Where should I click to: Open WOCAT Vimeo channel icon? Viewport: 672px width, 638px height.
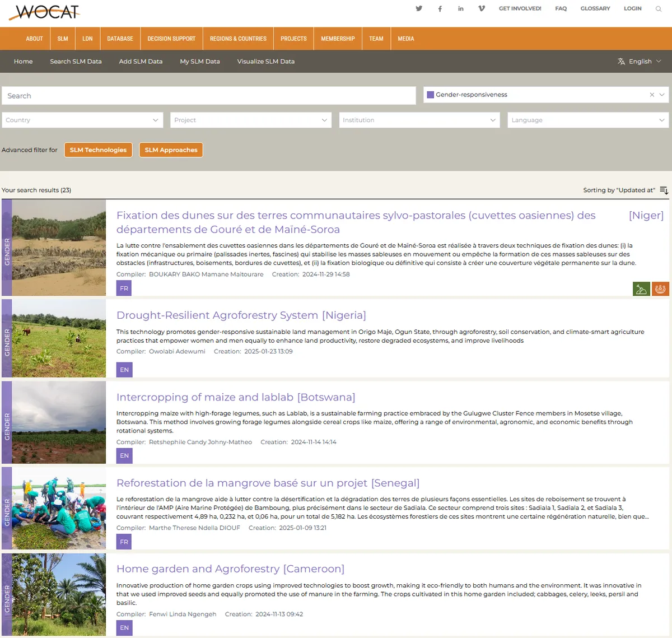point(482,8)
